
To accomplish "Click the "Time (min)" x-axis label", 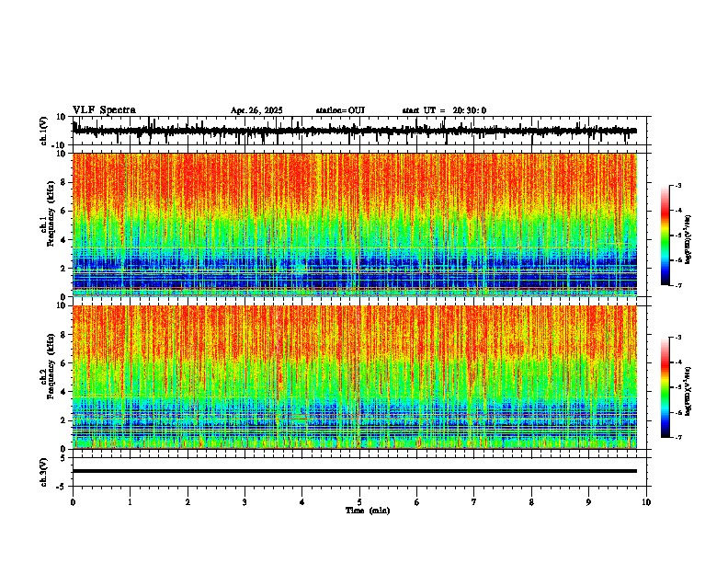I will (x=368, y=511).
